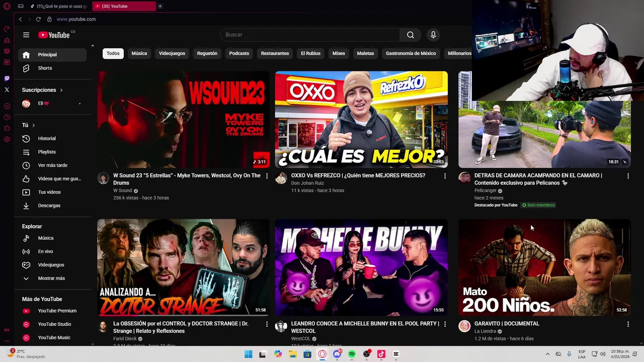Viewport: 644px width, 362px height.
Task: Play the Mato 200 Niños thumbnail
Action: point(544,267)
